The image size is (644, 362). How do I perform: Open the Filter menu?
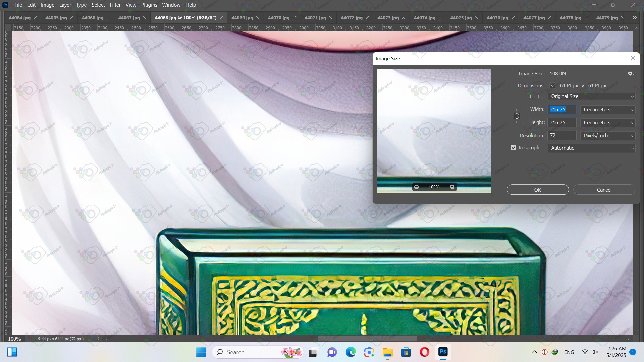click(115, 5)
